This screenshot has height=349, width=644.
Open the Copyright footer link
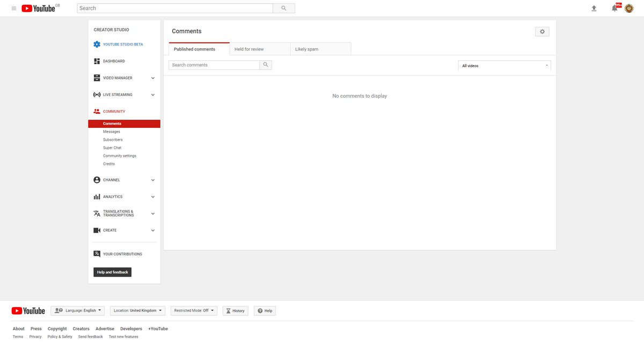[57, 329]
